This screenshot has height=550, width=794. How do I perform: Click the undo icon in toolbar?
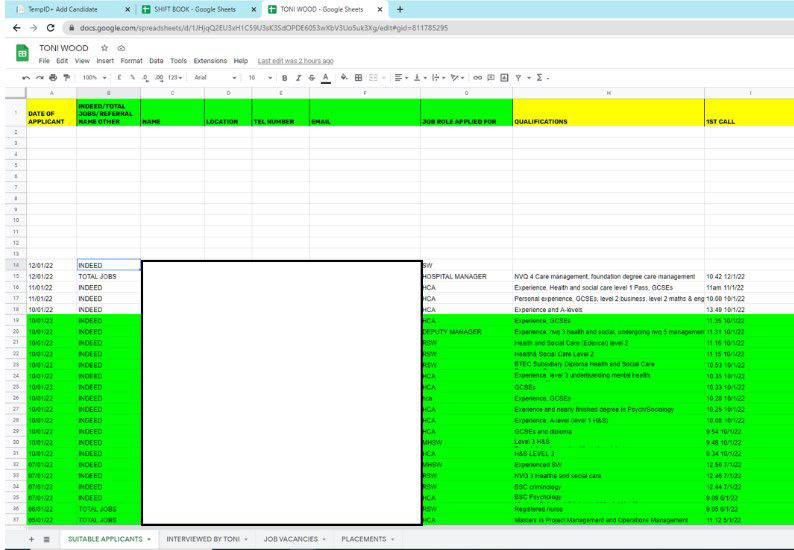pos(26,77)
